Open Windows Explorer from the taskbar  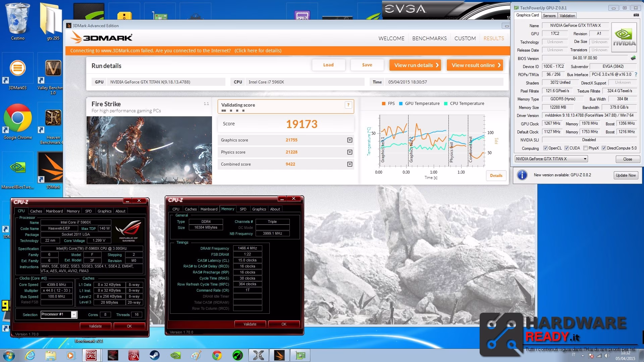[x=50, y=355]
